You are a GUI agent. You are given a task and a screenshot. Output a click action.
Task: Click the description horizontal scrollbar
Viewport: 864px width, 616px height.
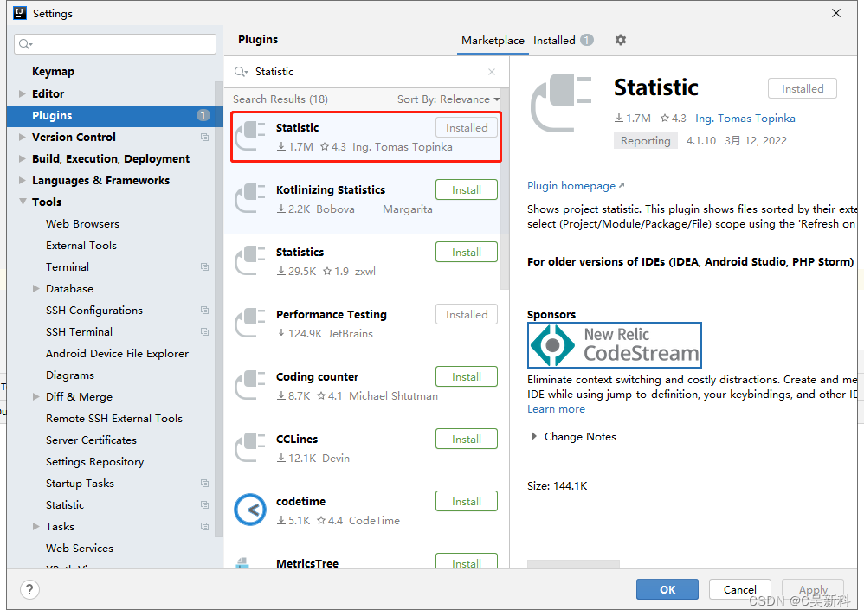(x=573, y=564)
